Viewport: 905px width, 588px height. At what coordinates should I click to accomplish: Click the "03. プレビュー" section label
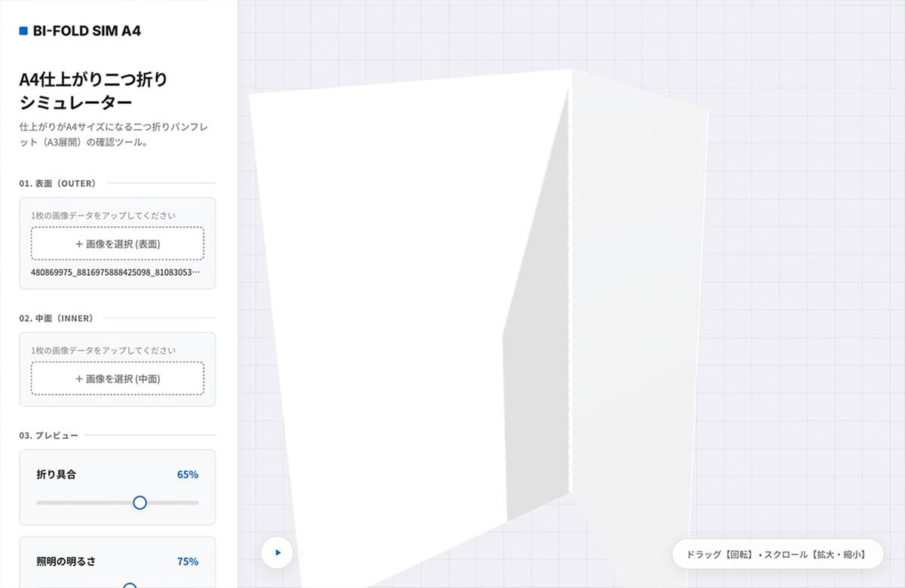[49, 436]
